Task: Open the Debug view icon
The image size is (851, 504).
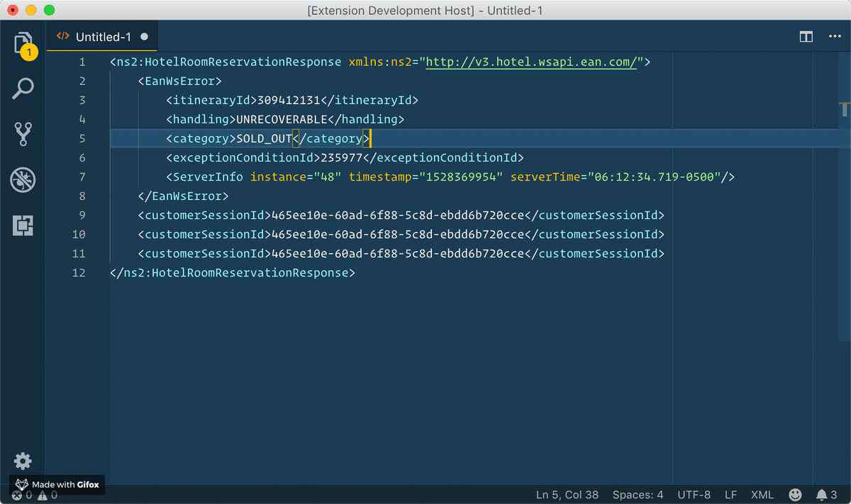Action: [23, 179]
